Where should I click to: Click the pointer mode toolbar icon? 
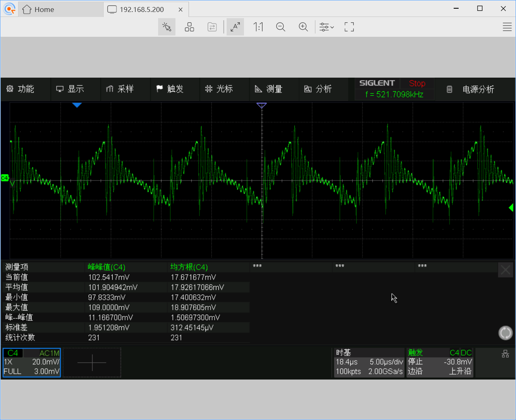pos(167,27)
